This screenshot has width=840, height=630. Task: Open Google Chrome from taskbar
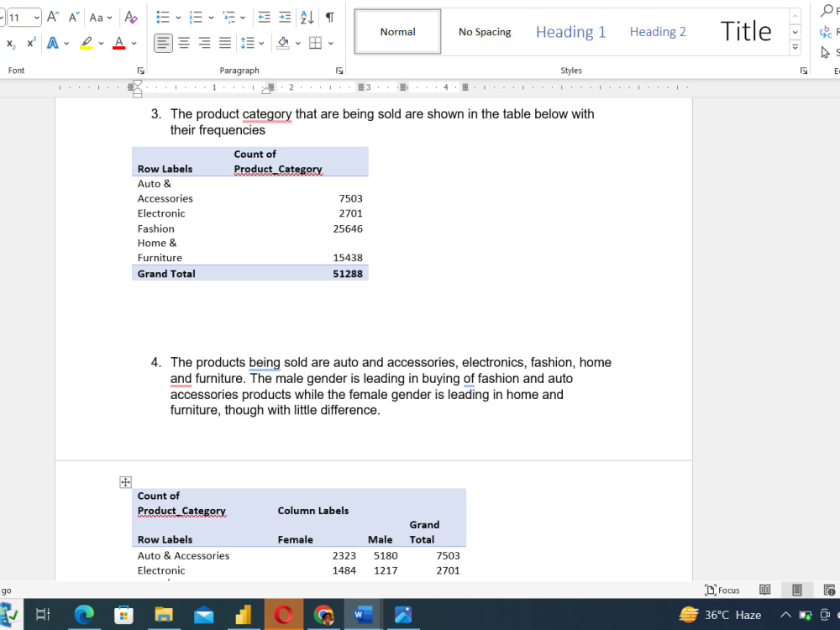tap(323, 614)
